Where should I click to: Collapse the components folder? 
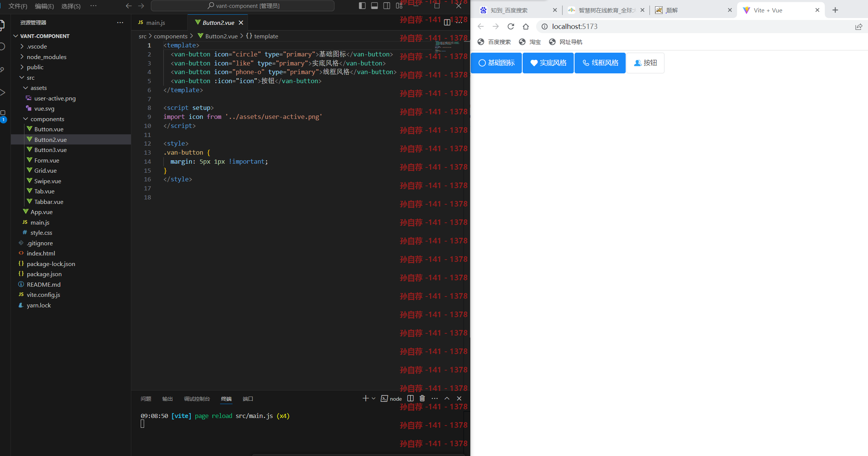(x=47, y=119)
